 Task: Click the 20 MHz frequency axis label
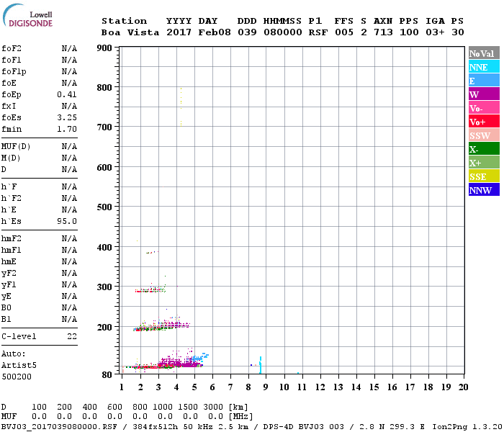coord(463,387)
